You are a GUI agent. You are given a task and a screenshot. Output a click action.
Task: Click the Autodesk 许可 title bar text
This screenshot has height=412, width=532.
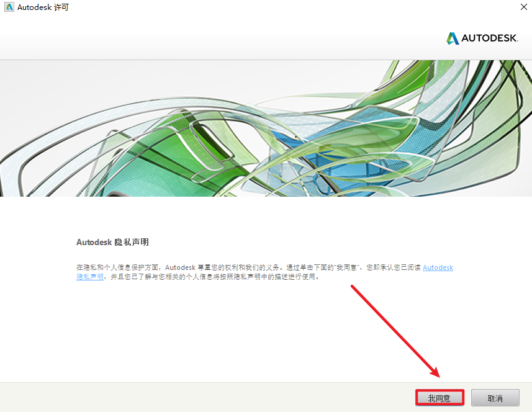tap(43, 7)
